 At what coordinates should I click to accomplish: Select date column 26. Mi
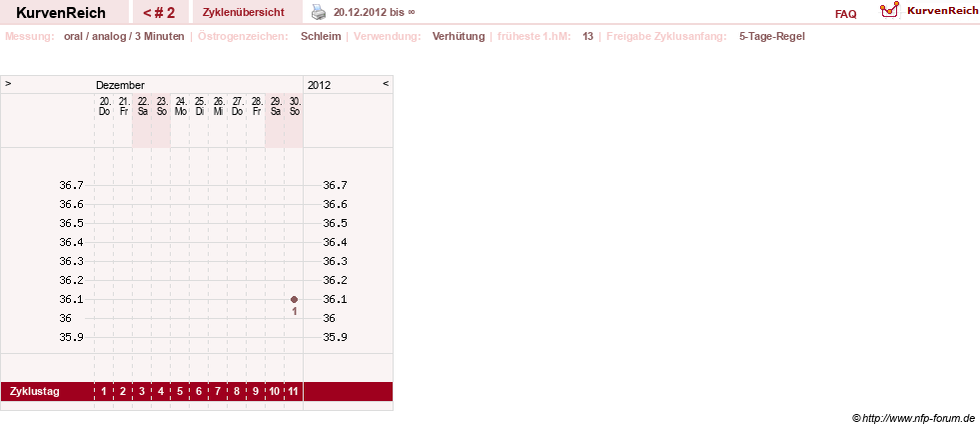click(218, 106)
